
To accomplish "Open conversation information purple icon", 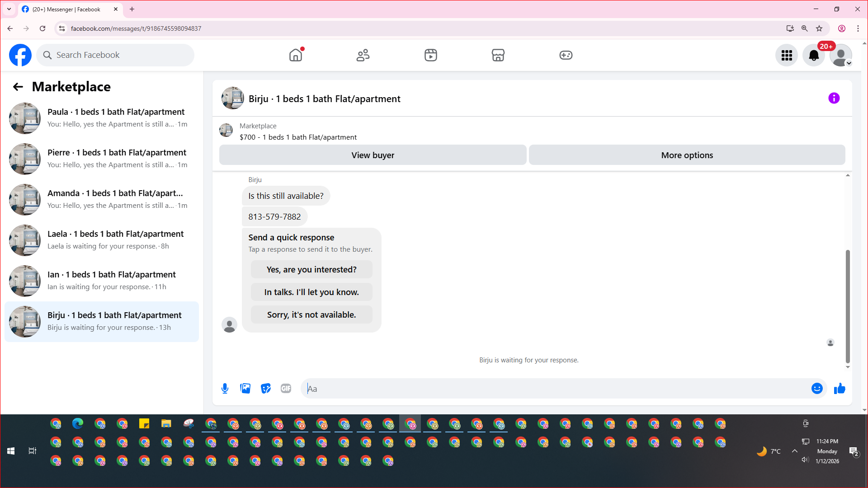I will (834, 99).
